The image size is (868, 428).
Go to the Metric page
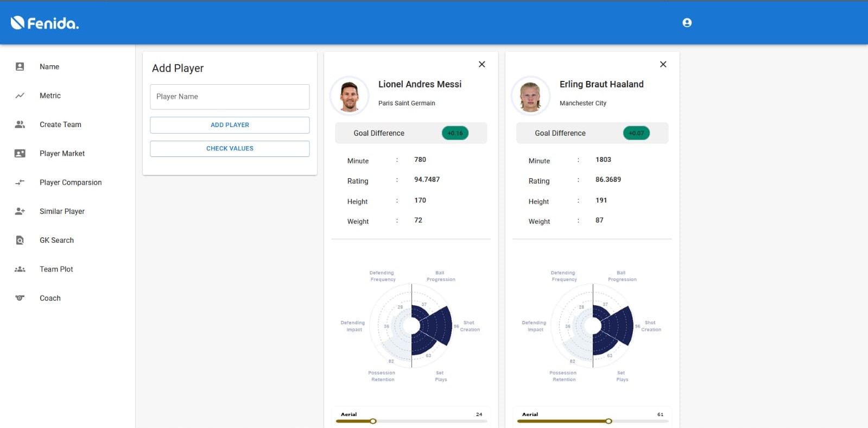(x=50, y=96)
